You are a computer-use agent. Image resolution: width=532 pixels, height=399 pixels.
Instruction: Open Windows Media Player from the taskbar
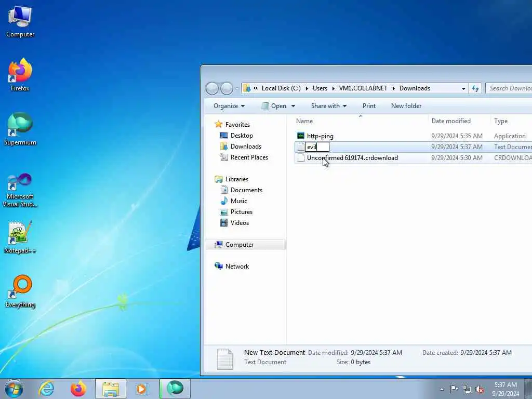142,389
